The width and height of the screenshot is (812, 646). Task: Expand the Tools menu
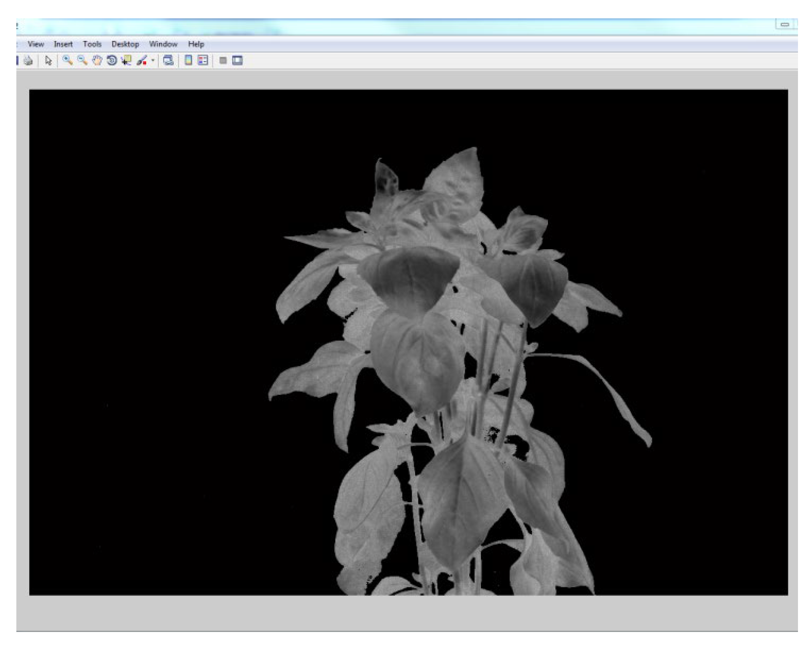92,44
